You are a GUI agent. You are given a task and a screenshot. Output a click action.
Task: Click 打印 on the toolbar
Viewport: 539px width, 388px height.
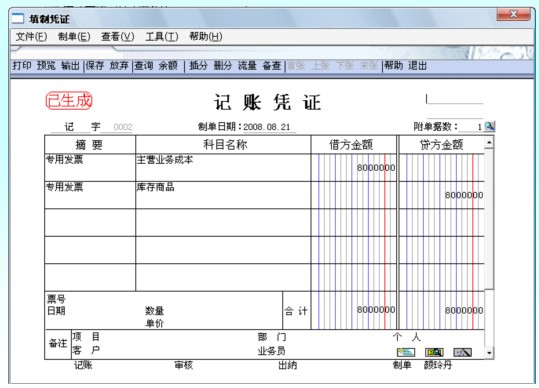click(x=22, y=65)
